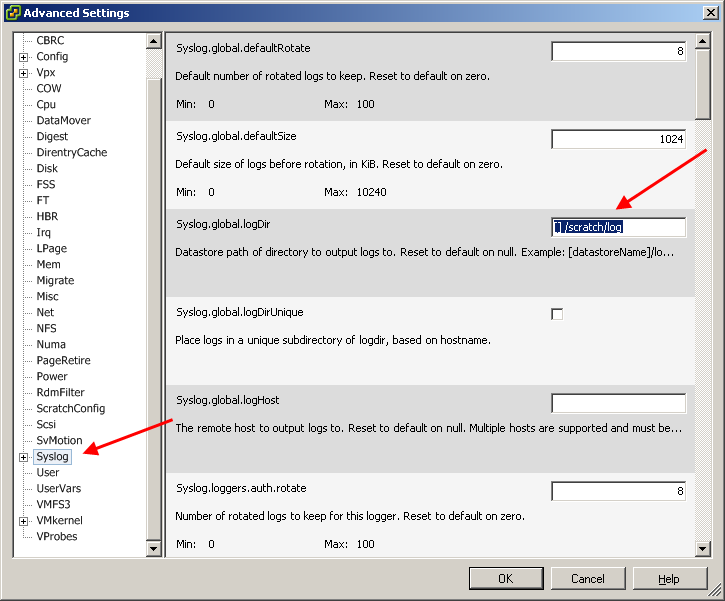725x601 pixels.
Task: Select the Syslog tree item
Action: pos(52,457)
